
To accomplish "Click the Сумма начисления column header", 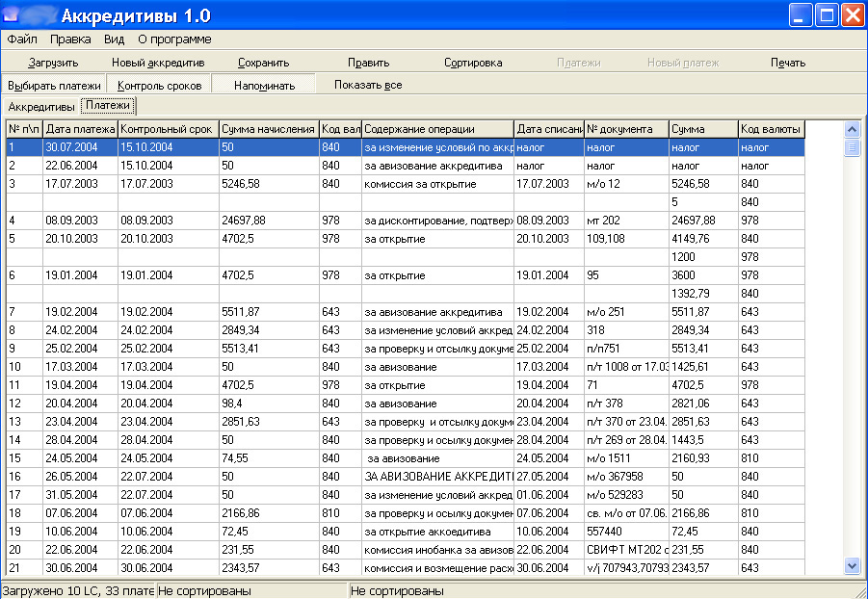I will 268,129.
